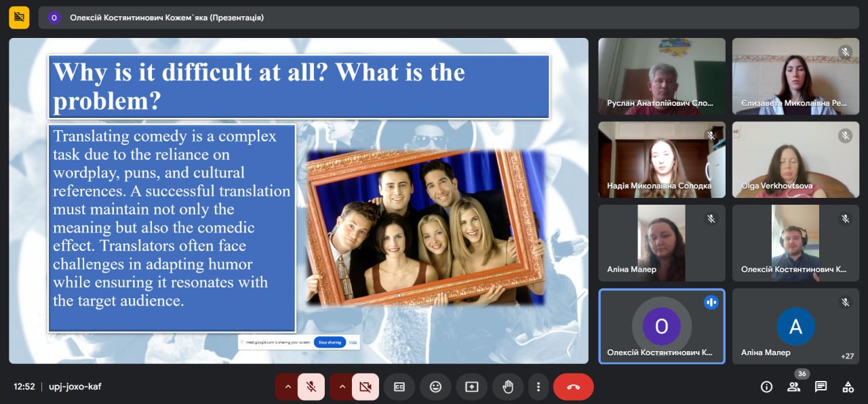Turn on closed captions
The image size is (868, 404).
[x=399, y=387]
